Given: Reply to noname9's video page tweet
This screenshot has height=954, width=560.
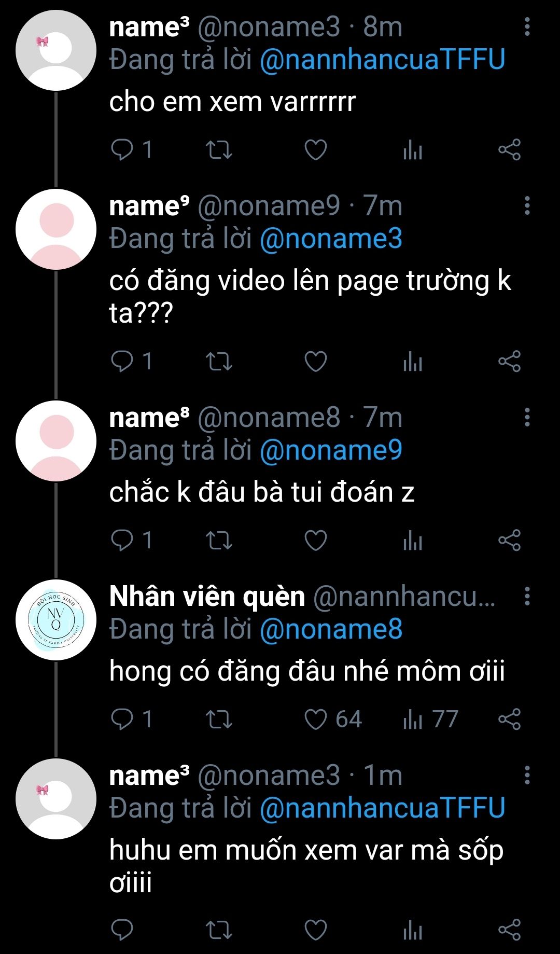Looking at the screenshot, I should click(122, 361).
